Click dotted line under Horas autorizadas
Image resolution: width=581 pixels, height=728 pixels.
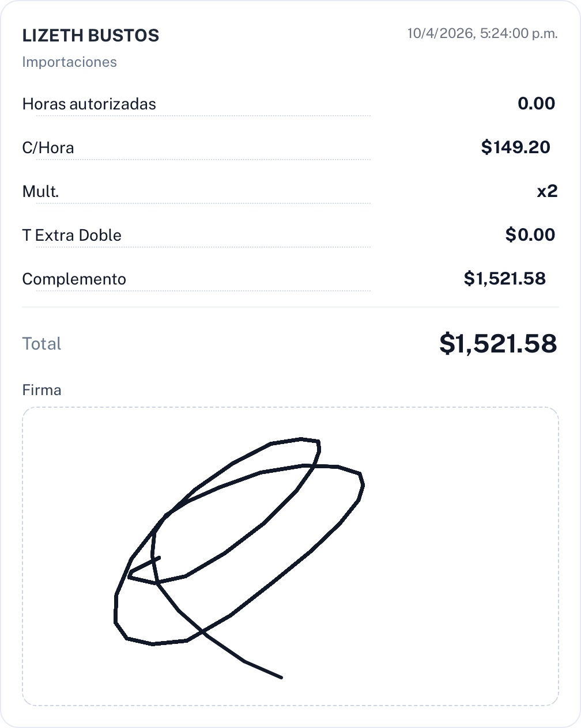203,116
